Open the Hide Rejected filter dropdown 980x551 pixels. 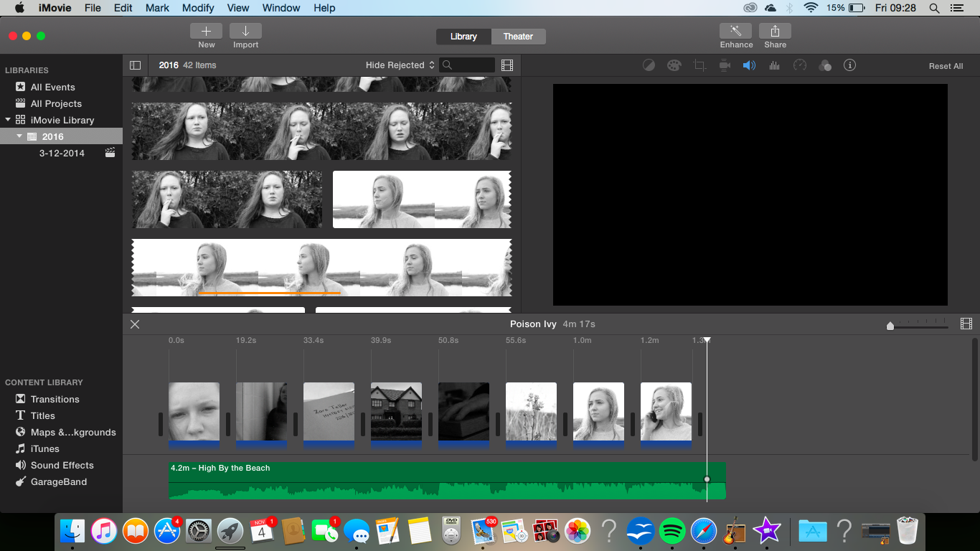(x=399, y=65)
